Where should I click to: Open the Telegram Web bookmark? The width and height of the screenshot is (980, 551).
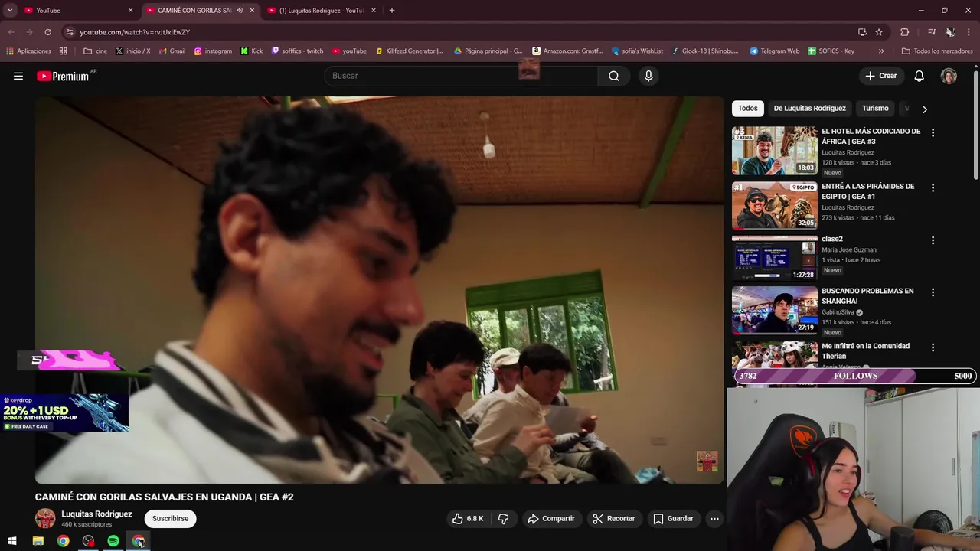[774, 51]
